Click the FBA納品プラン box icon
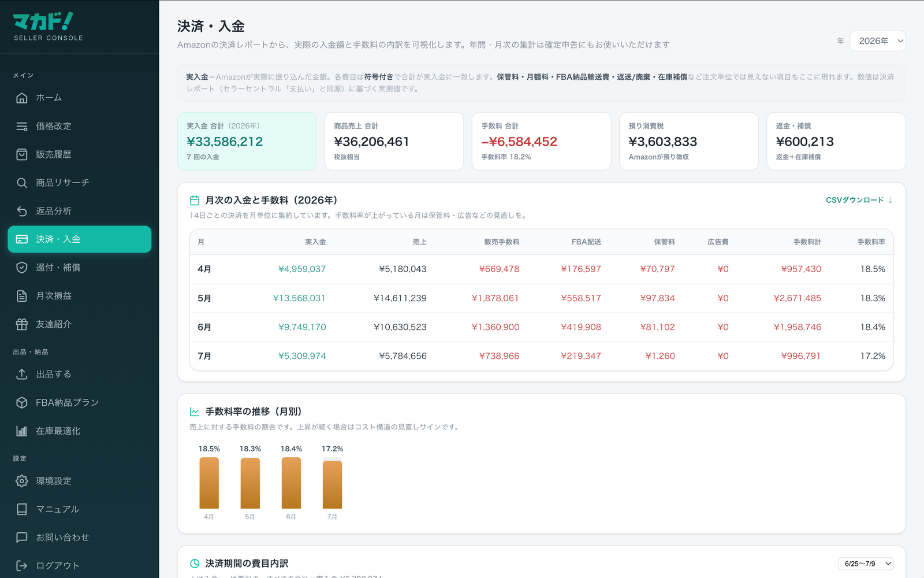Image resolution: width=924 pixels, height=578 pixels. (22, 402)
